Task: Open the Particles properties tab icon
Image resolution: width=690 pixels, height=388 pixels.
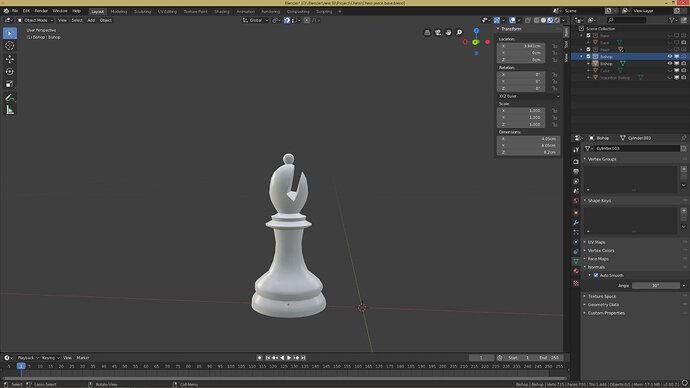Action: coord(576,232)
